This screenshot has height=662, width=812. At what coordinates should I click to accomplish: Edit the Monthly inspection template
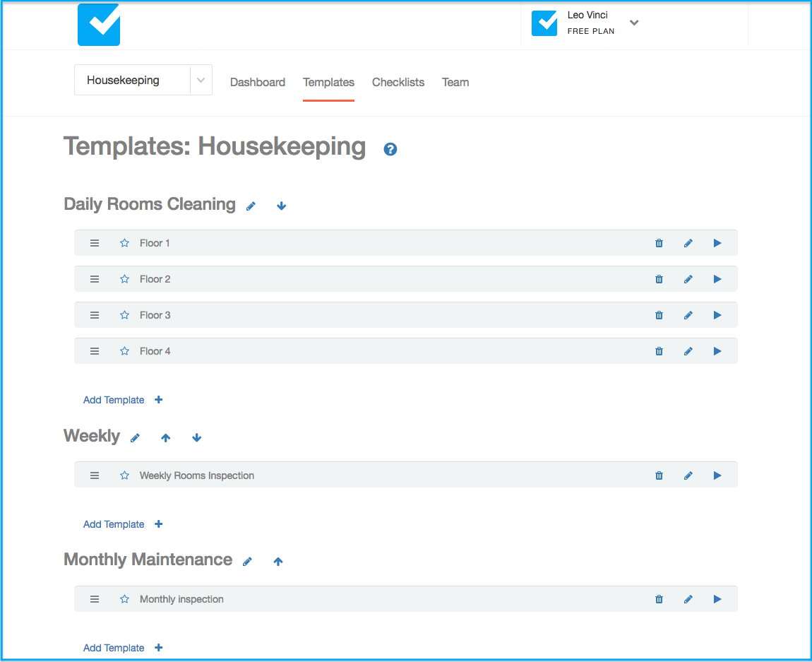(688, 599)
